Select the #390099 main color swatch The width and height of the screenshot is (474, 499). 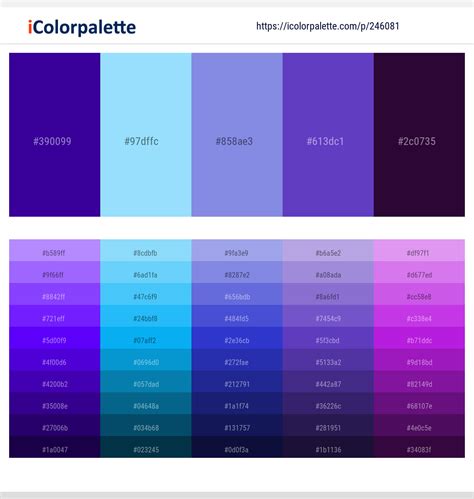[55, 135]
